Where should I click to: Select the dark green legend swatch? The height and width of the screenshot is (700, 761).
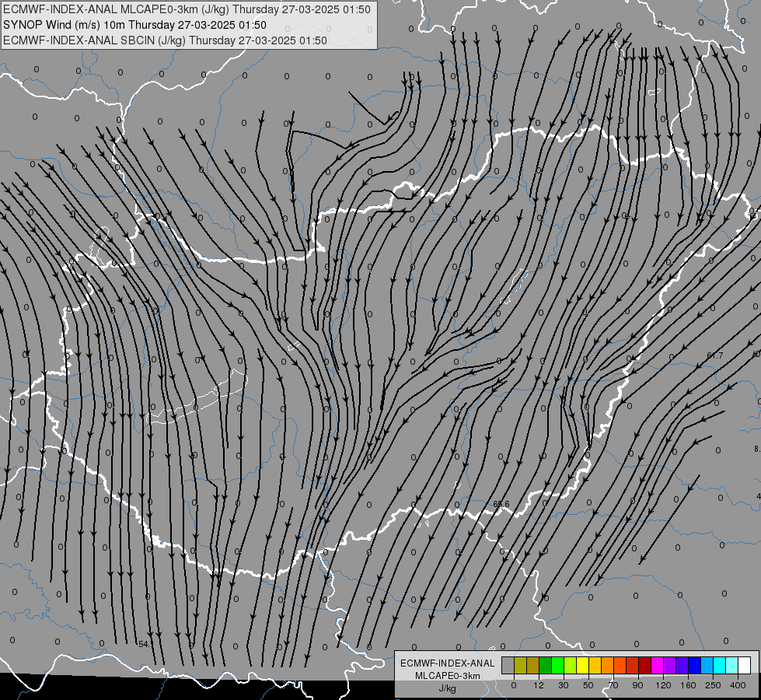[546, 665]
